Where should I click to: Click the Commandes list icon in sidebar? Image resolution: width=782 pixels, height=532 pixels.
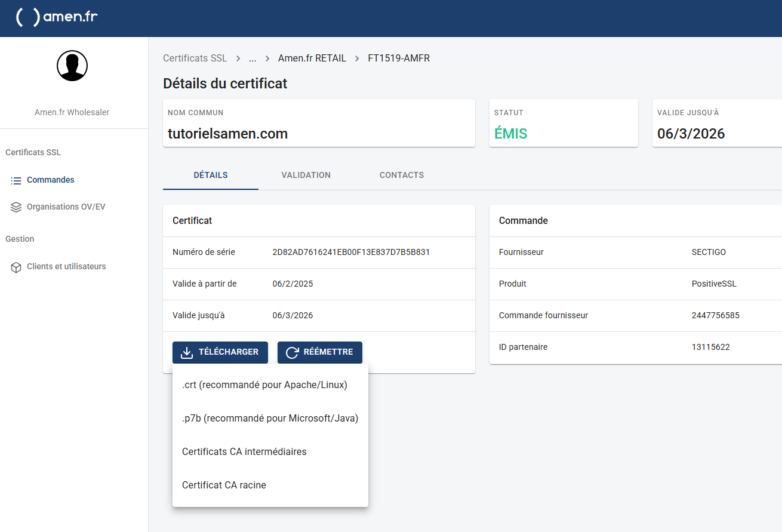point(16,180)
